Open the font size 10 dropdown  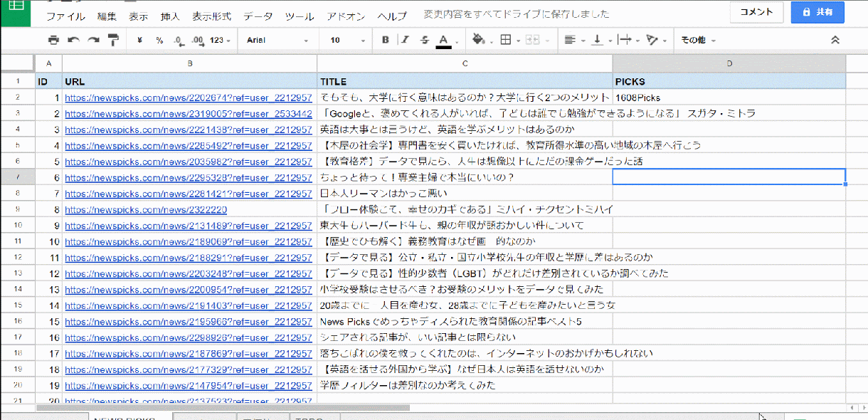(x=346, y=40)
